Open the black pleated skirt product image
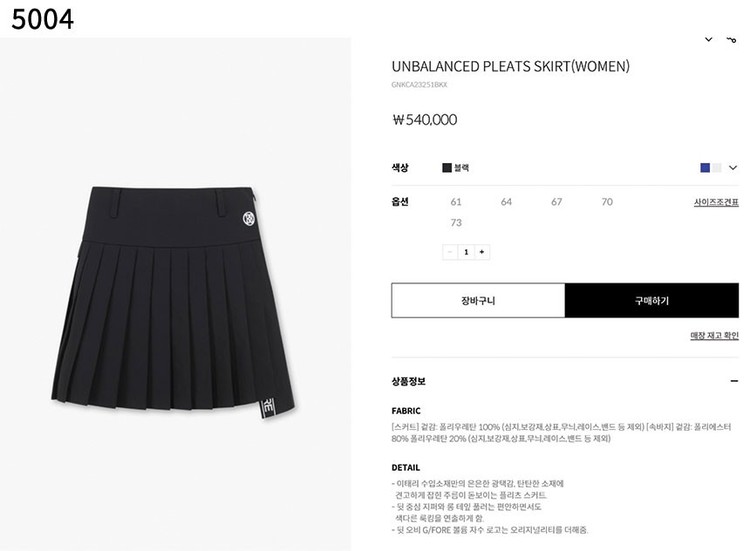Viewport: 750px width, 551px height. point(173,303)
